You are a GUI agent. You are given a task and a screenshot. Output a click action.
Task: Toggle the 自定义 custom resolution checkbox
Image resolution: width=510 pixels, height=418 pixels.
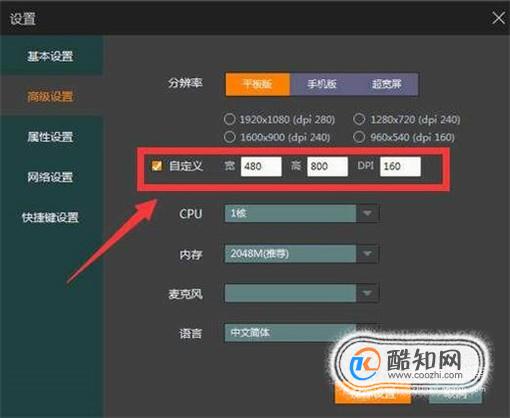point(157,166)
